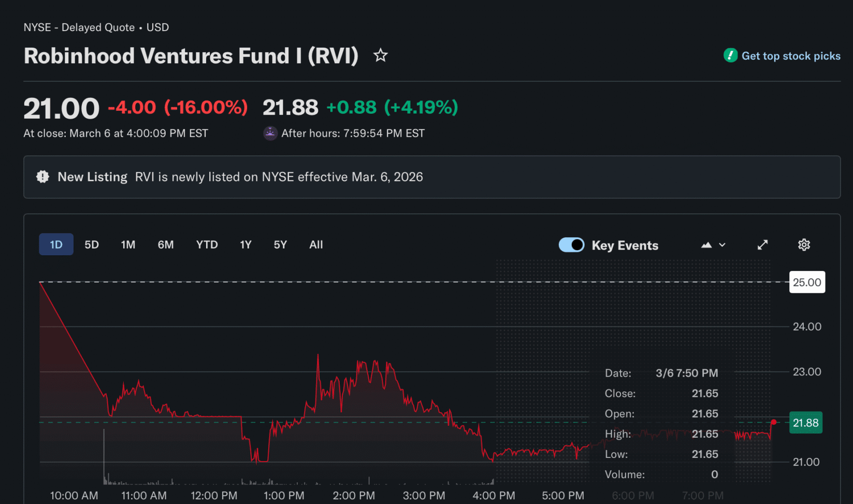Show All historical price data
853x504 pixels.
point(316,245)
